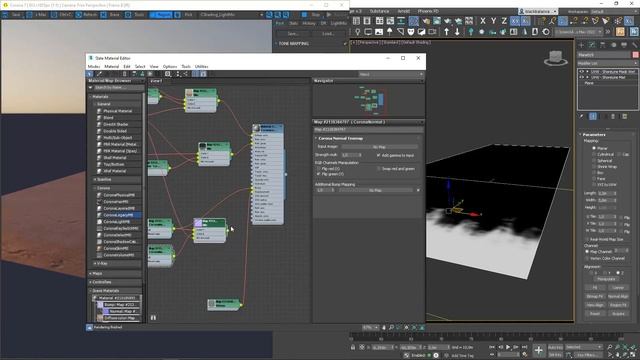
Task: Open the selection set dropdown in main toolbar
Action: (579, 32)
